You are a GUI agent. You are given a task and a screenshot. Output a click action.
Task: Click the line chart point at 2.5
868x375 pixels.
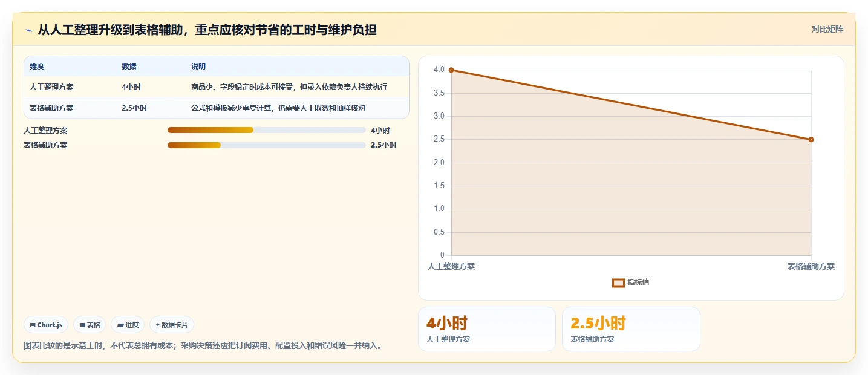tap(811, 140)
